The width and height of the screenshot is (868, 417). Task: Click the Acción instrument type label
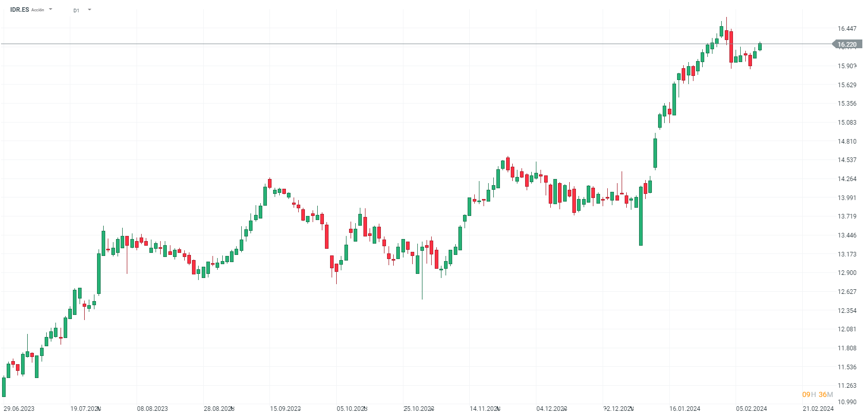pyautogui.click(x=37, y=10)
